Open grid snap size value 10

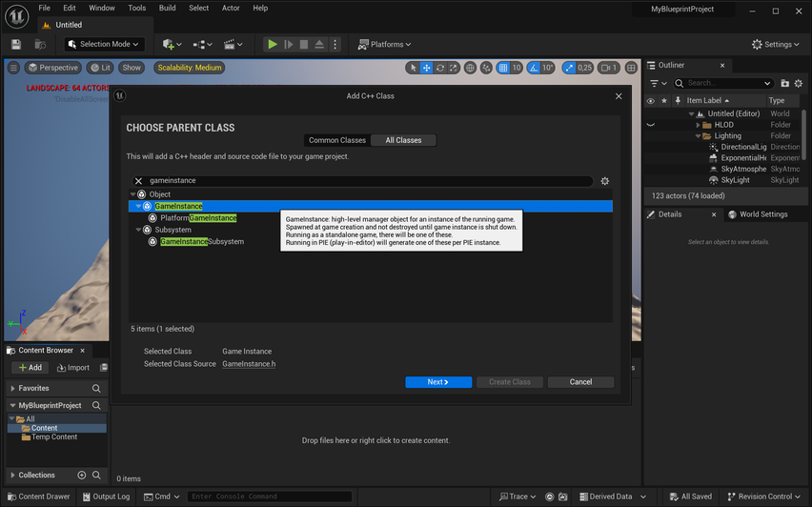pos(517,68)
